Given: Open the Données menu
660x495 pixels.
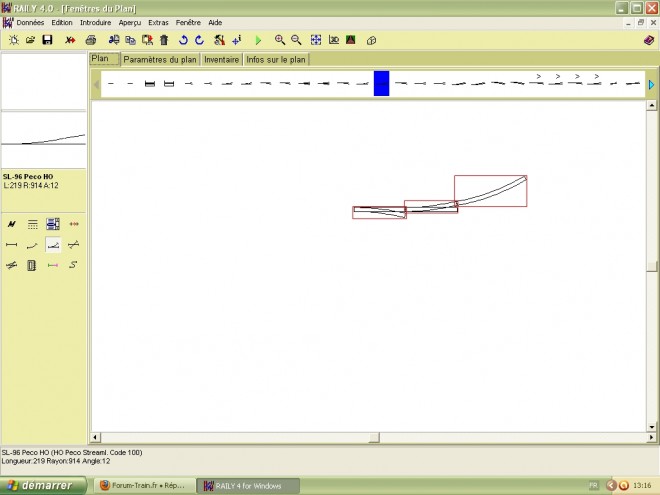Looking at the screenshot, I should tap(30, 23).
